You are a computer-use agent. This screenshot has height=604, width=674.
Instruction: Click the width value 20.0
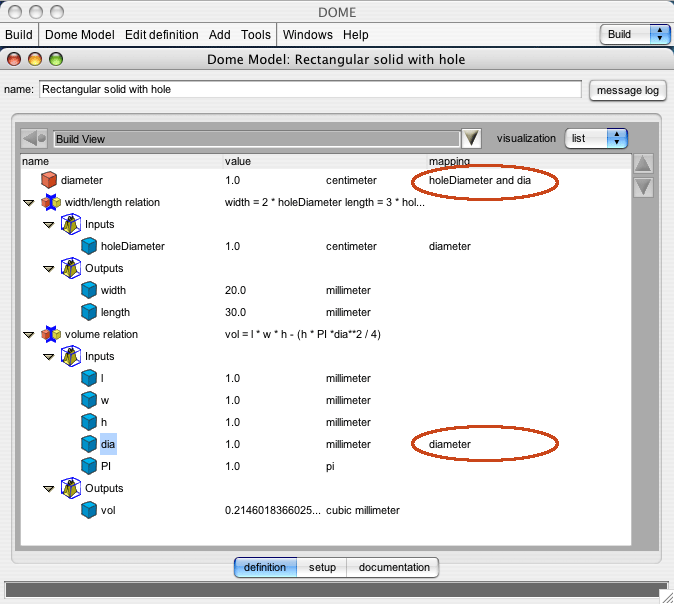[x=235, y=290]
